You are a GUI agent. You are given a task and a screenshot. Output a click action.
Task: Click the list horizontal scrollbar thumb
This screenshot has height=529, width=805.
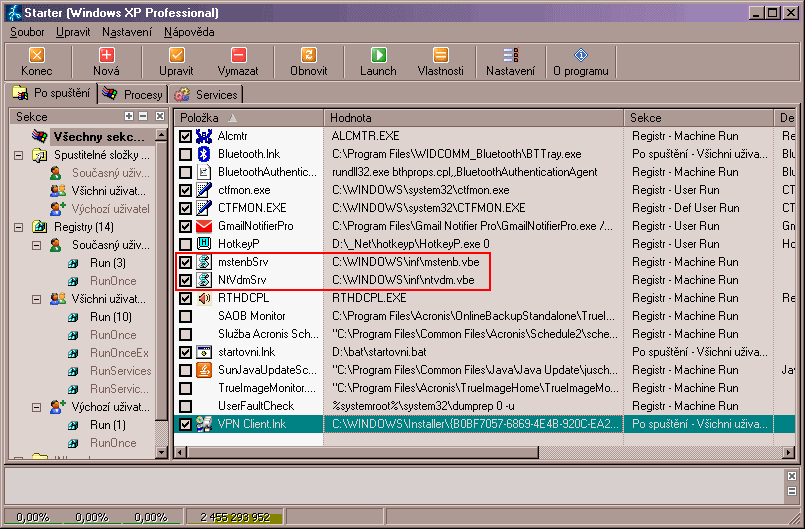click(x=362, y=452)
